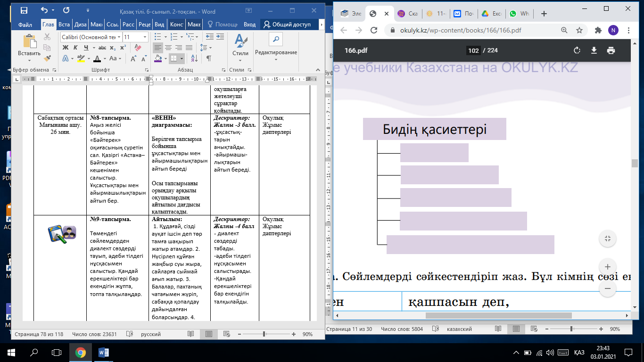The width and height of the screenshot is (644, 362).
Task: Open the font size dropdown showing 11
Action: 145,37
